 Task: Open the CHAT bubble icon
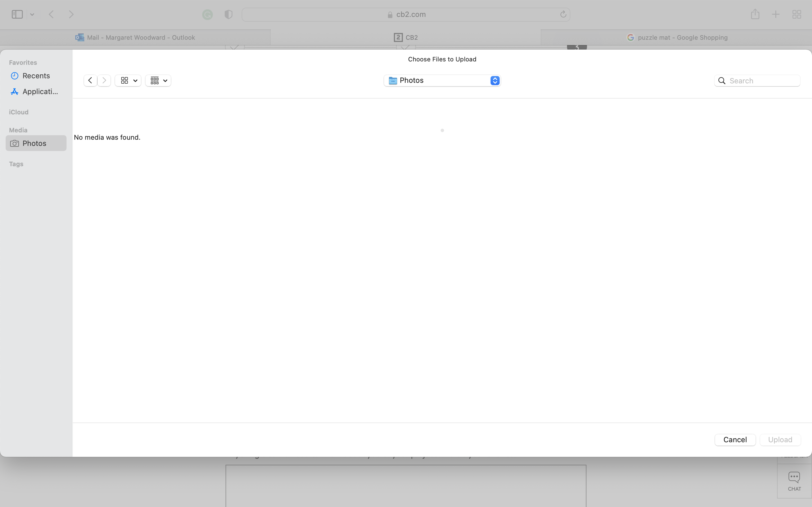click(x=794, y=481)
